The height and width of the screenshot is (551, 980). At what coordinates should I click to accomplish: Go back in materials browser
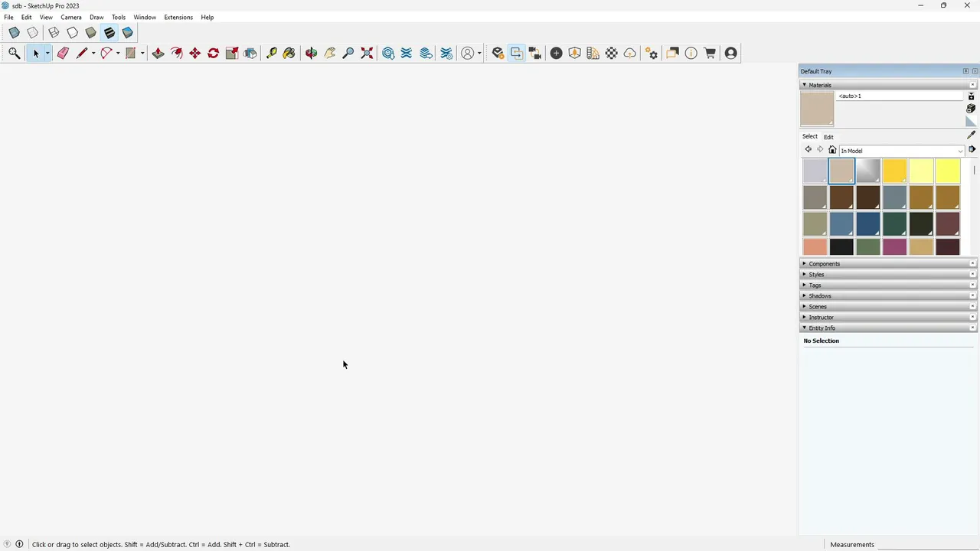tap(808, 150)
